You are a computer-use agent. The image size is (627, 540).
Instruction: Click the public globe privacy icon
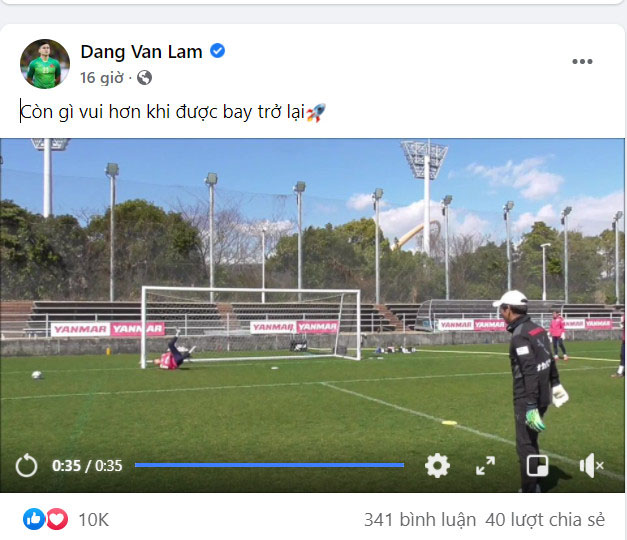point(144,78)
